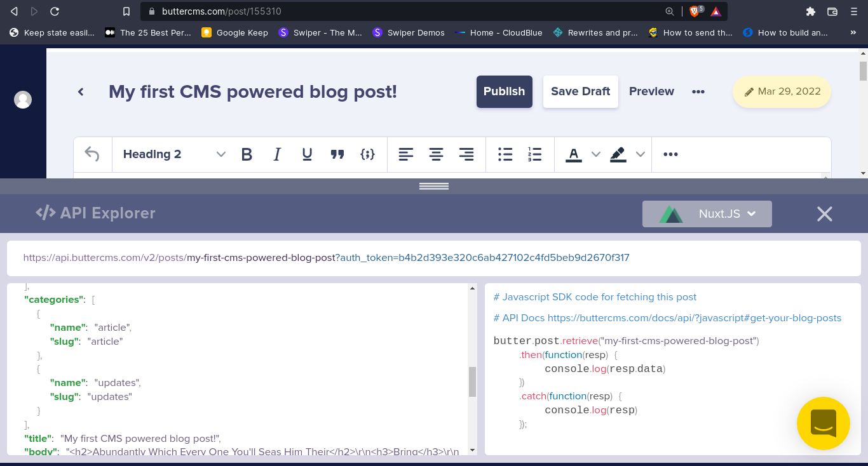Open the API endpoint URL link
Screen dimensions: 868x466
327,258
